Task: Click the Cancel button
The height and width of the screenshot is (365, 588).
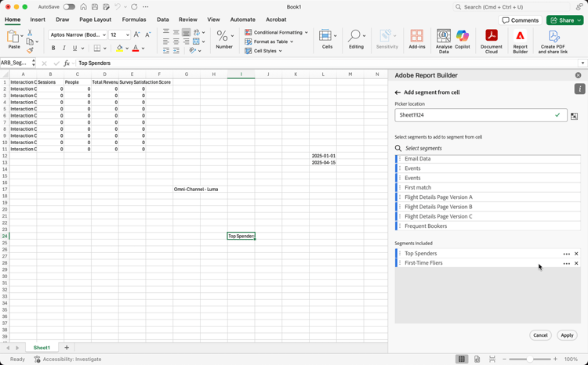Action: [x=540, y=335]
